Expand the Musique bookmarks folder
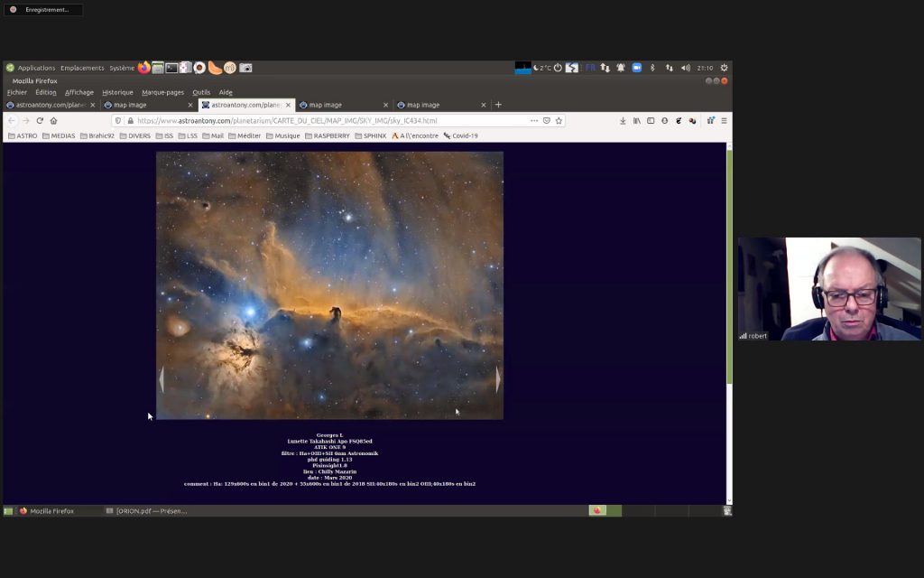The width and height of the screenshot is (924, 578). click(282, 135)
